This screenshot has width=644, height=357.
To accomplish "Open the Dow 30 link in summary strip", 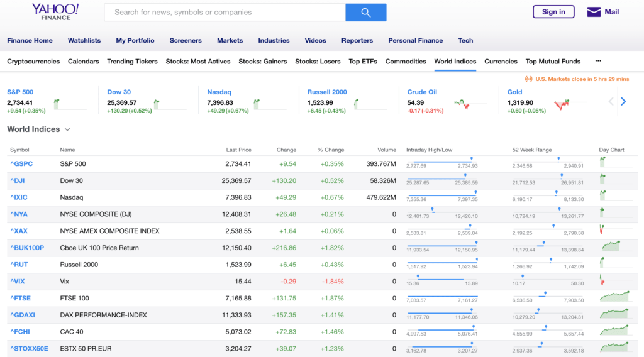I will 119,92.
